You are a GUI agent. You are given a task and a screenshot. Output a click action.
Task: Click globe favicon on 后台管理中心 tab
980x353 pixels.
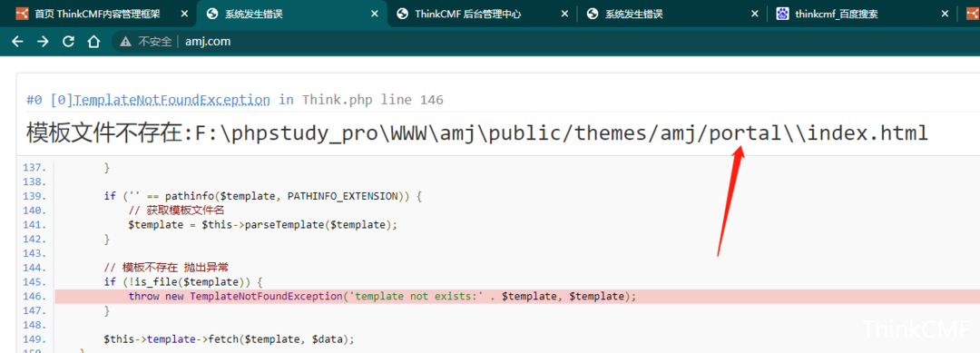pos(403,14)
